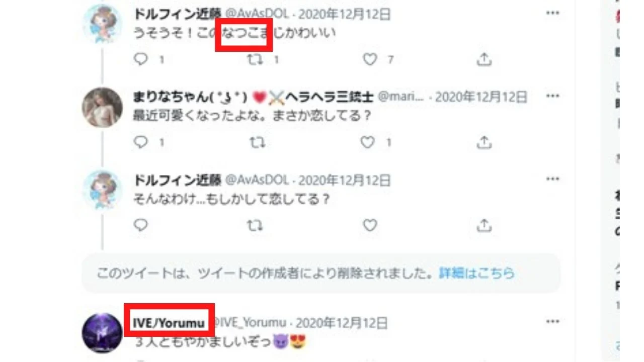644x362 pixels.
Task: Retweet the うそうそ tweet by ドルフィン近藤
Action: point(257,60)
